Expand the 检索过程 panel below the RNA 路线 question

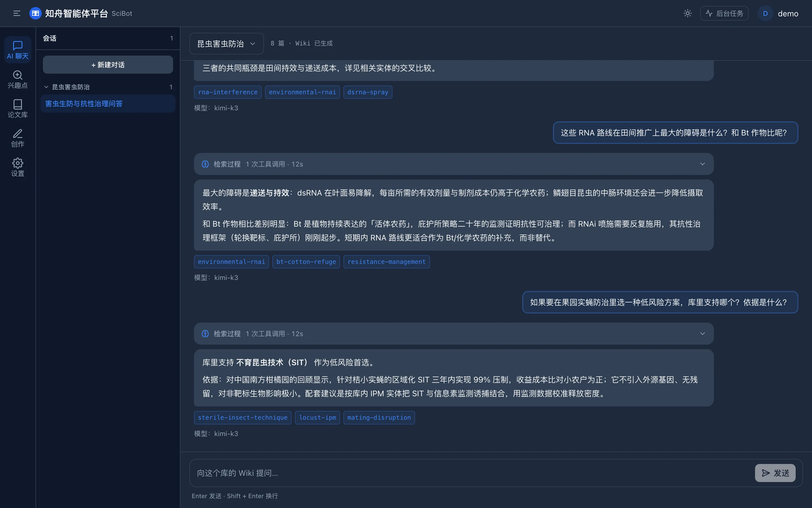tap(454, 164)
